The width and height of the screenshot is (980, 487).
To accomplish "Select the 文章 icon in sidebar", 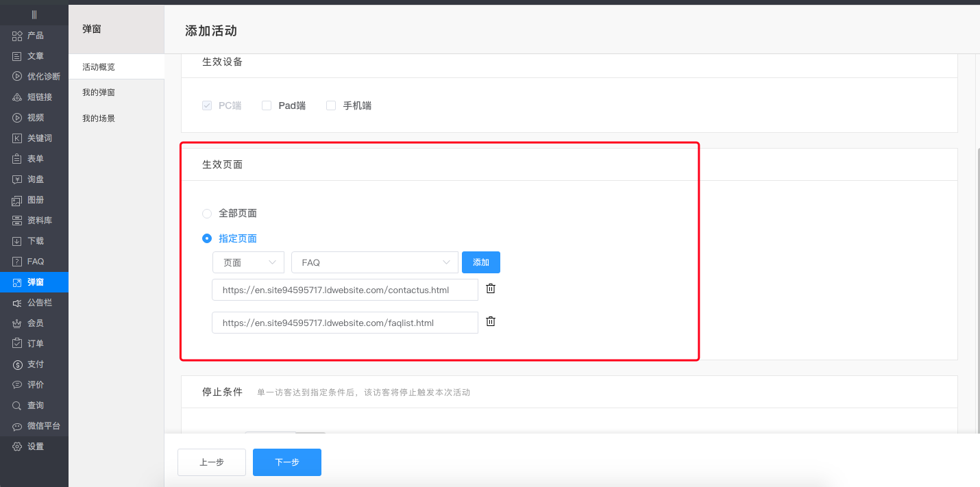I will tap(32, 55).
